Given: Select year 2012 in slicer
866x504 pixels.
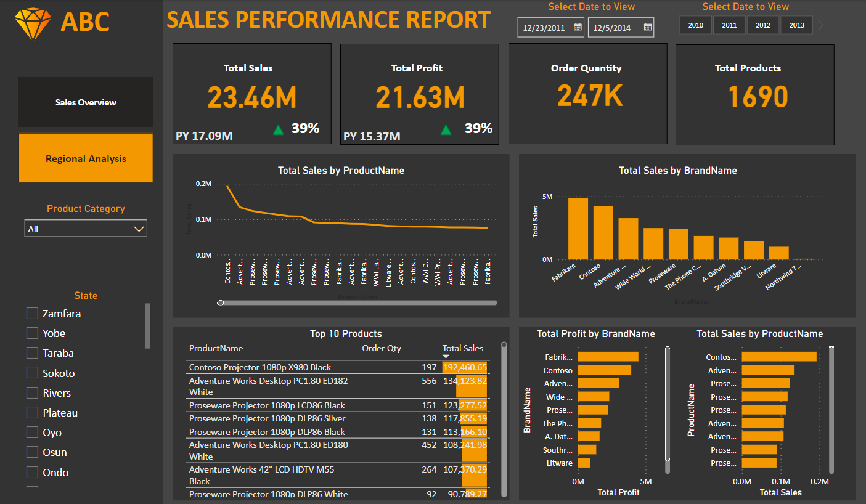Looking at the screenshot, I should tap(763, 25).
